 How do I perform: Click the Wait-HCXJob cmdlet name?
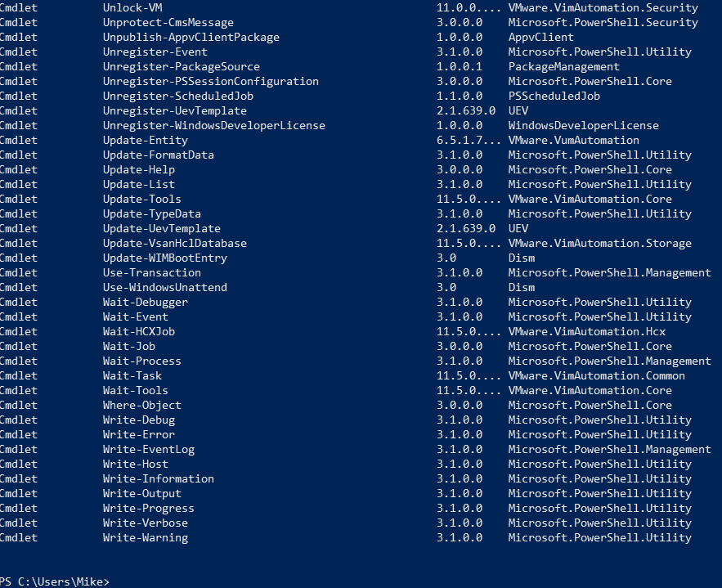tap(138, 331)
